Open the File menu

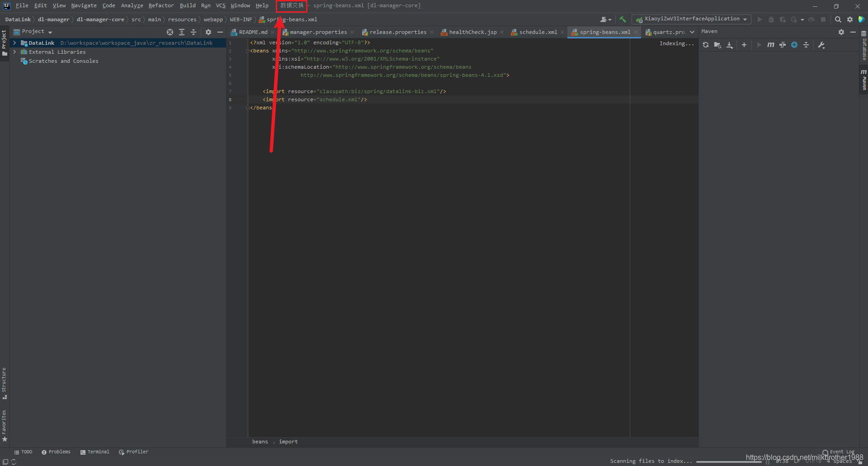(22, 5)
